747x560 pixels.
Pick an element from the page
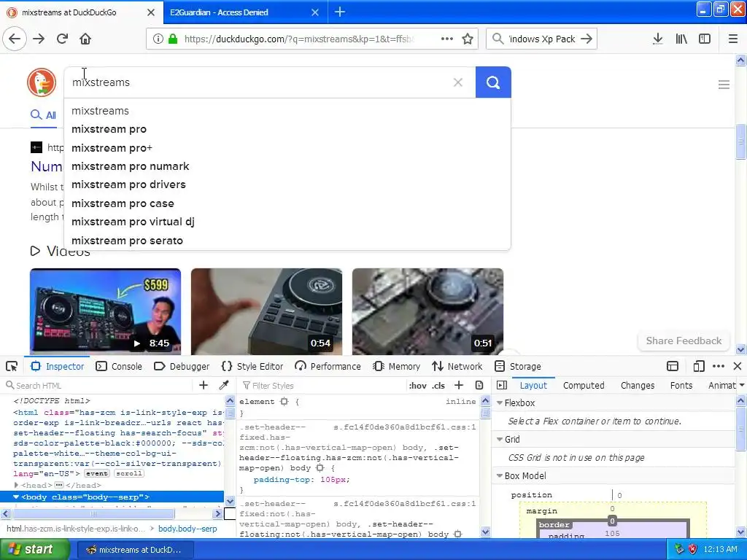12,366
